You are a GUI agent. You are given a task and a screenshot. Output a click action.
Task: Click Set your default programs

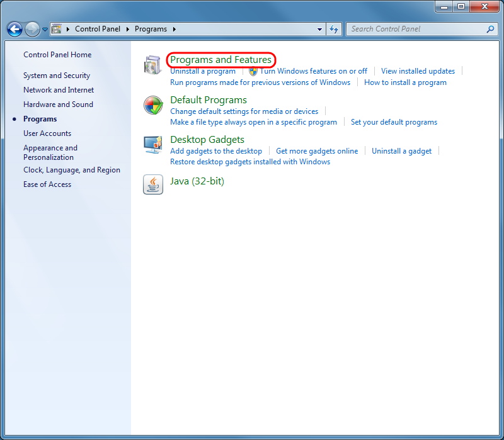pyautogui.click(x=394, y=122)
